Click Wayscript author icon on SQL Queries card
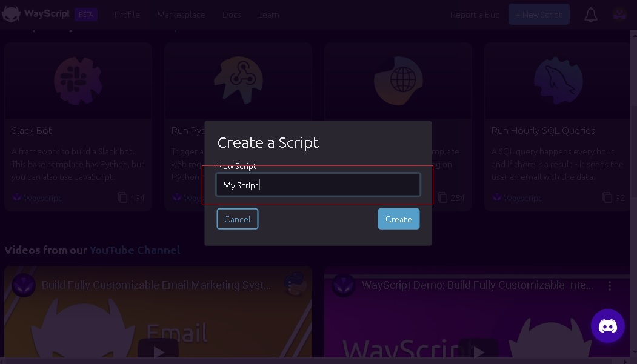Image resolution: width=637 pixels, height=364 pixels. click(496, 197)
